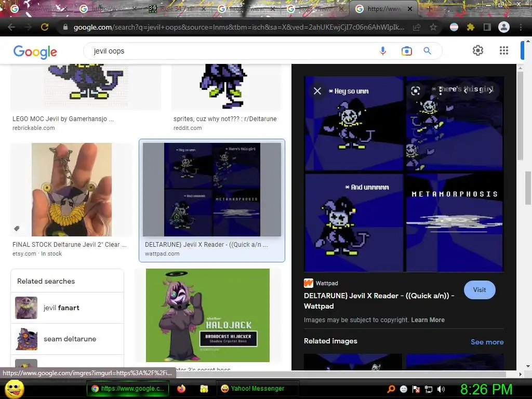Click the large Jevil preview image
Screen dimensions: 532x399
(404, 174)
